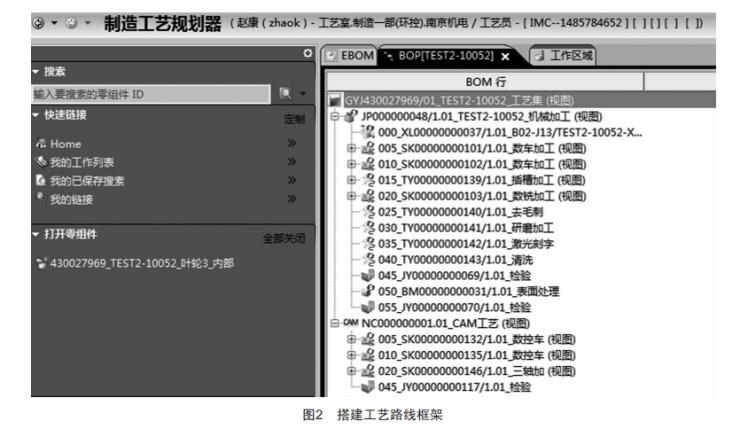Collapse the NC000000001.01_CAM工艺 node
The width and height of the screenshot is (740, 429).
coord(335,323)
